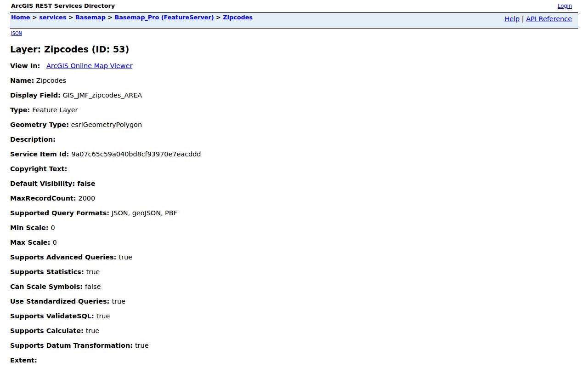This screenshot has width=588, height=368.
Task: Click the Name value Zipcodes
Action: tap(51, 80)
